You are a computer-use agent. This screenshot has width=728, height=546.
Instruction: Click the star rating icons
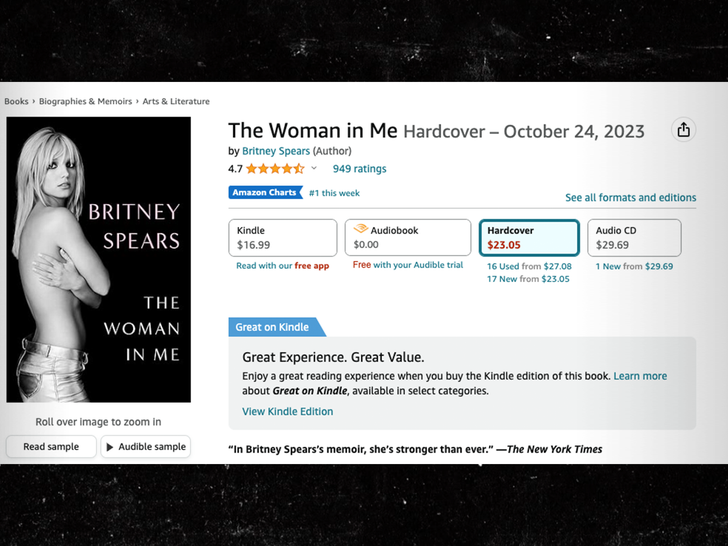tap(275, 169)
